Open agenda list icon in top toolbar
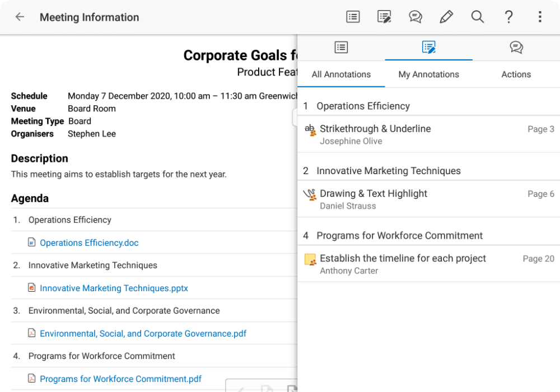Screen dimensions: 560x392 pyautogui.click(x=353, y=17)
